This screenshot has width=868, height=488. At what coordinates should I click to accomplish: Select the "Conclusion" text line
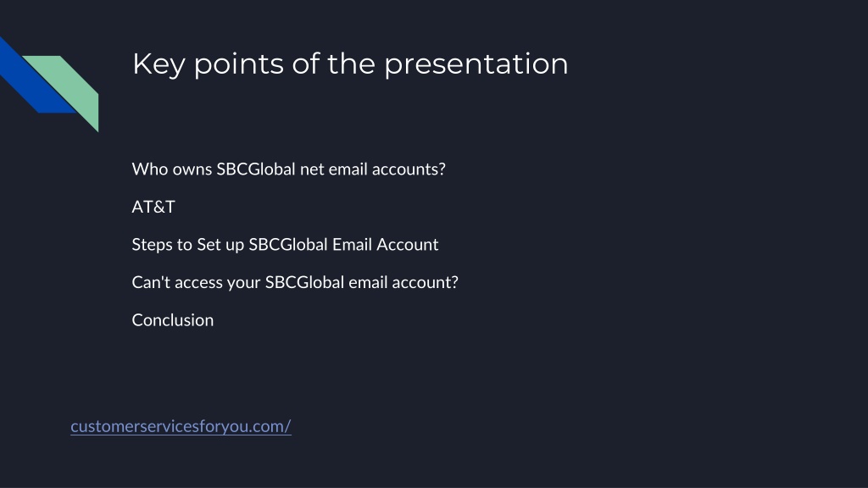pyautogui.click(x=173, y=319)
